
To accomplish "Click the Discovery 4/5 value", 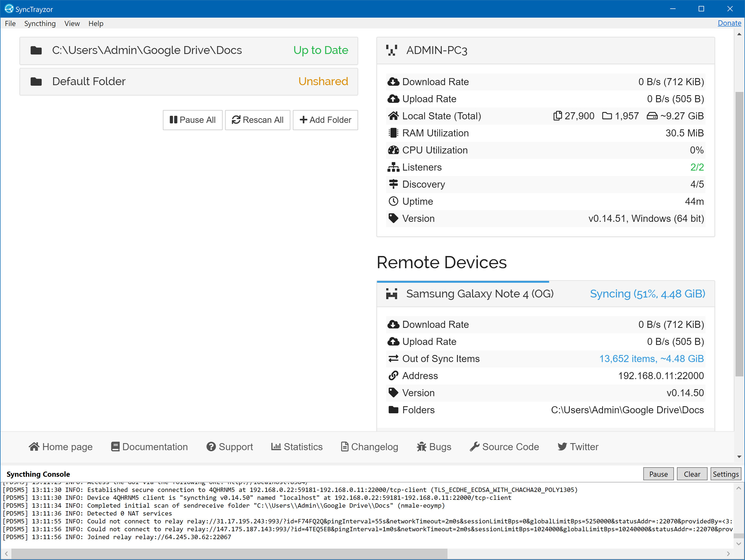I will [x=697, y=184].
